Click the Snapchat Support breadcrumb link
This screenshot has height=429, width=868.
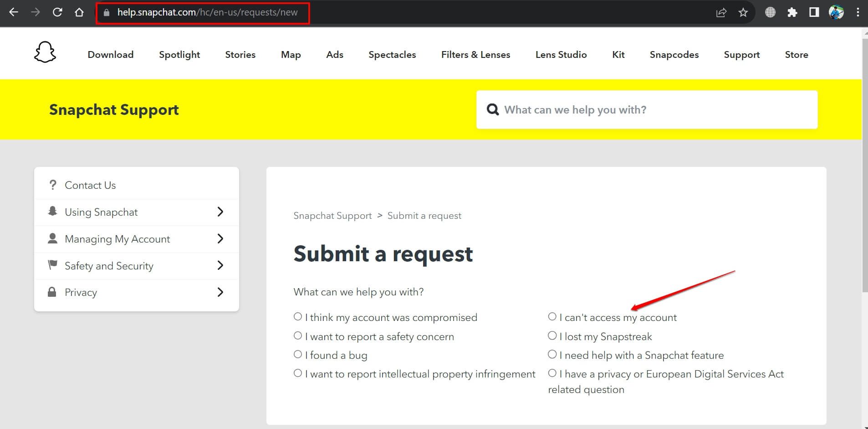(332, 216)
